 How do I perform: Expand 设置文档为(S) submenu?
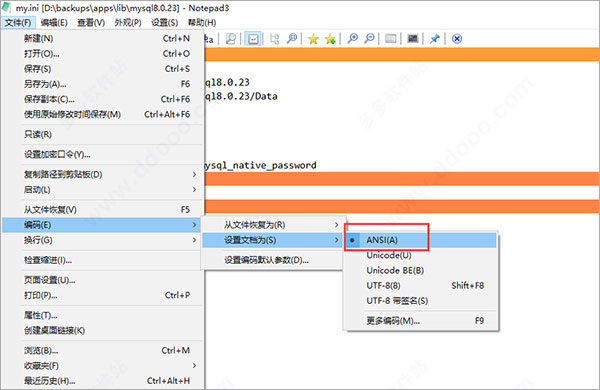(x=272, y=240)
